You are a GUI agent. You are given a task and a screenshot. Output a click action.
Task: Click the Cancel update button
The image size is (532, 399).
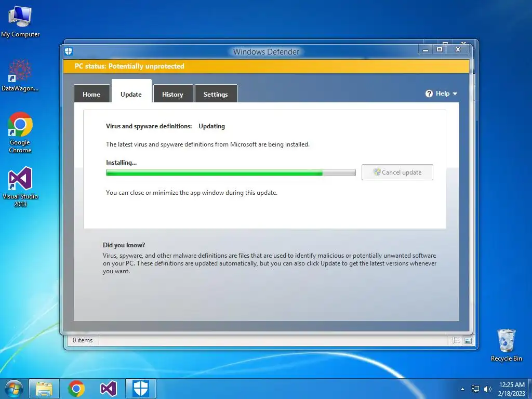click(x=397, y=172)
